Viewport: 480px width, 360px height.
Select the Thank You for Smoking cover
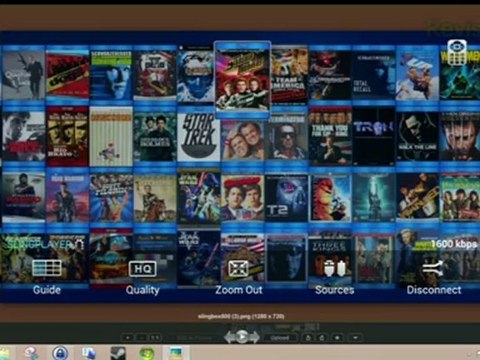(x=330, y=137)
